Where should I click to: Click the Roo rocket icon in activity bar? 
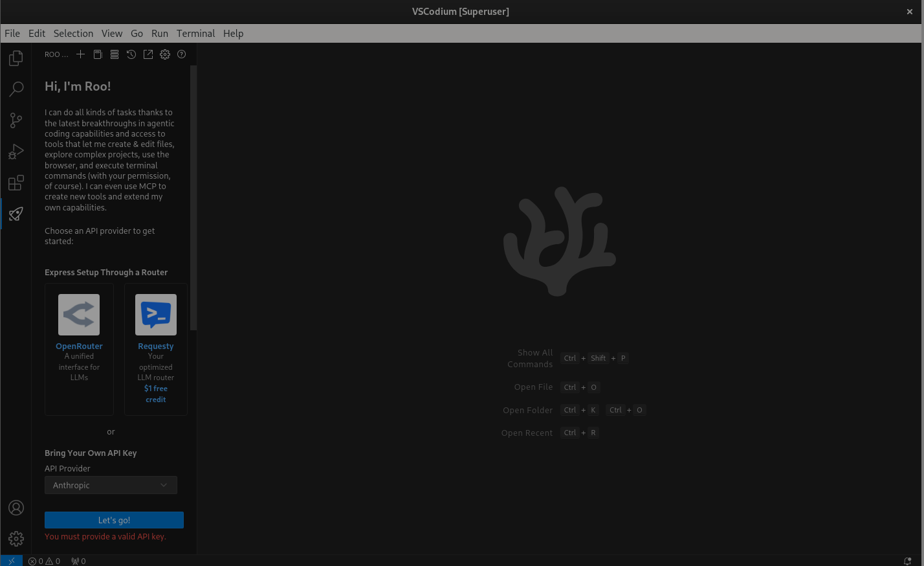[x=16, y=214]
